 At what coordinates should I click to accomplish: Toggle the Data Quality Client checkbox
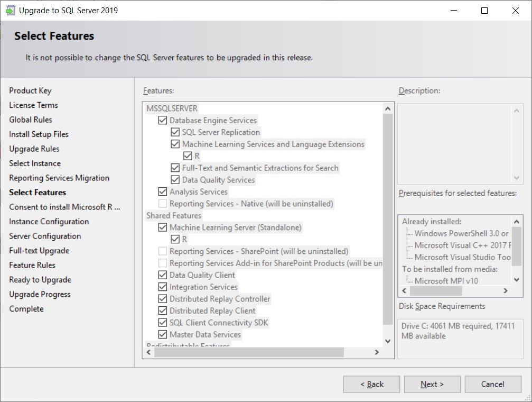163,275
